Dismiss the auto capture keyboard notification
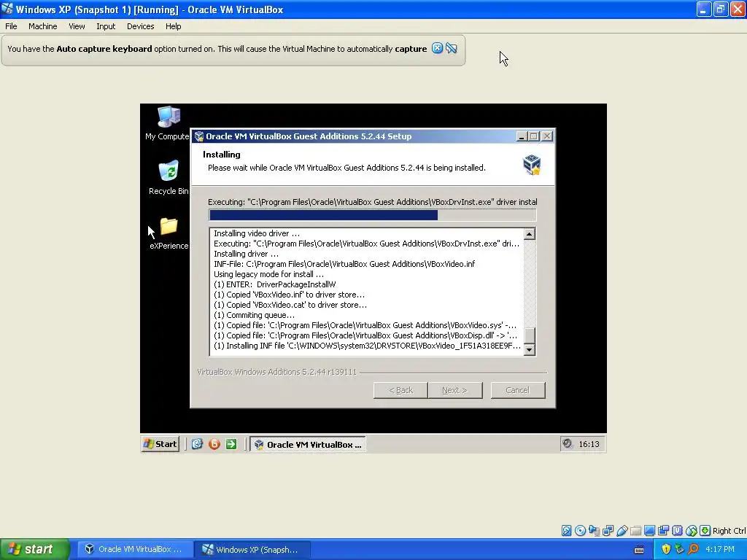 click(x=437, y=48)
